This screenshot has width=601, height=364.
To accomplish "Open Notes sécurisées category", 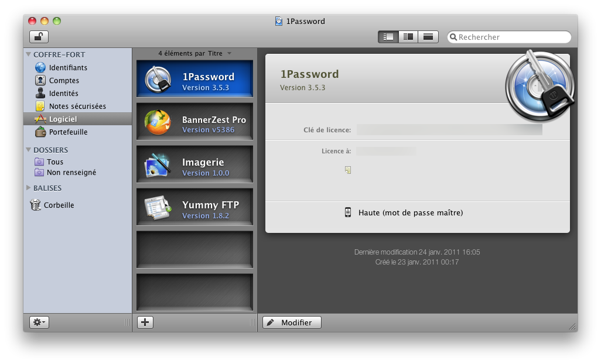I will 77,106.
